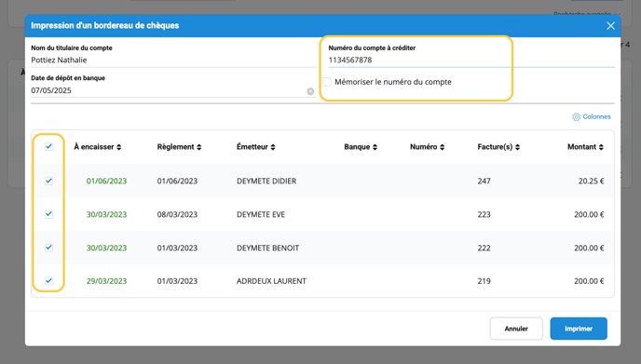Sort by À encaisser column arrows
Viewport: 641px width, 364px height.
pos(119,147)
